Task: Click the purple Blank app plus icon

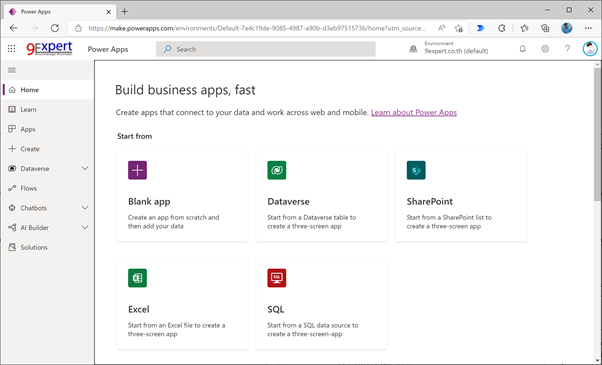Action: click(137, 170)
